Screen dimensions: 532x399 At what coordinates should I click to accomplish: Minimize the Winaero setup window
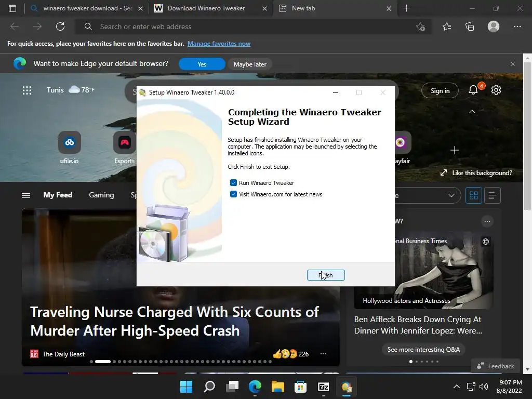click(x=336, y=92)
